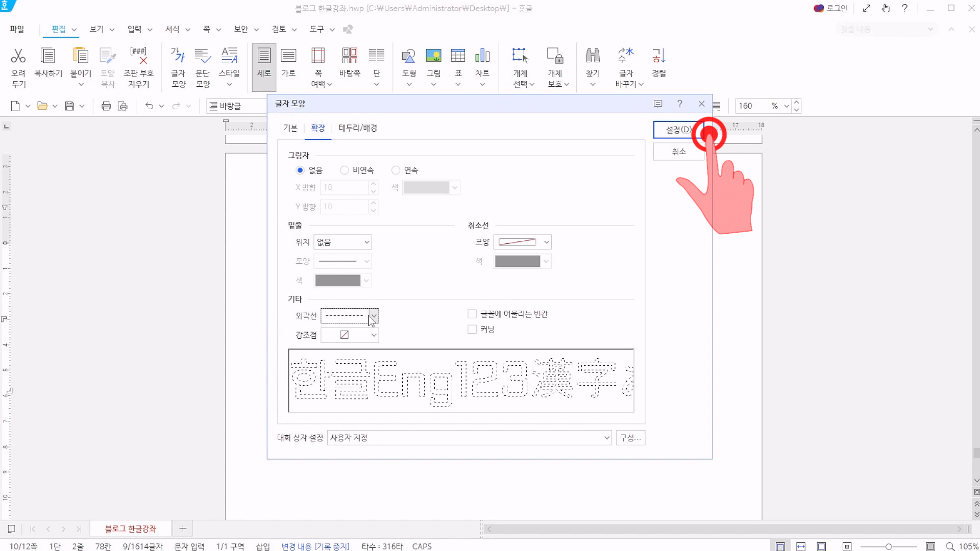Select the 비연속 shadow radio button
Viewport: 980px width, 551px height.
pos(345,170)
